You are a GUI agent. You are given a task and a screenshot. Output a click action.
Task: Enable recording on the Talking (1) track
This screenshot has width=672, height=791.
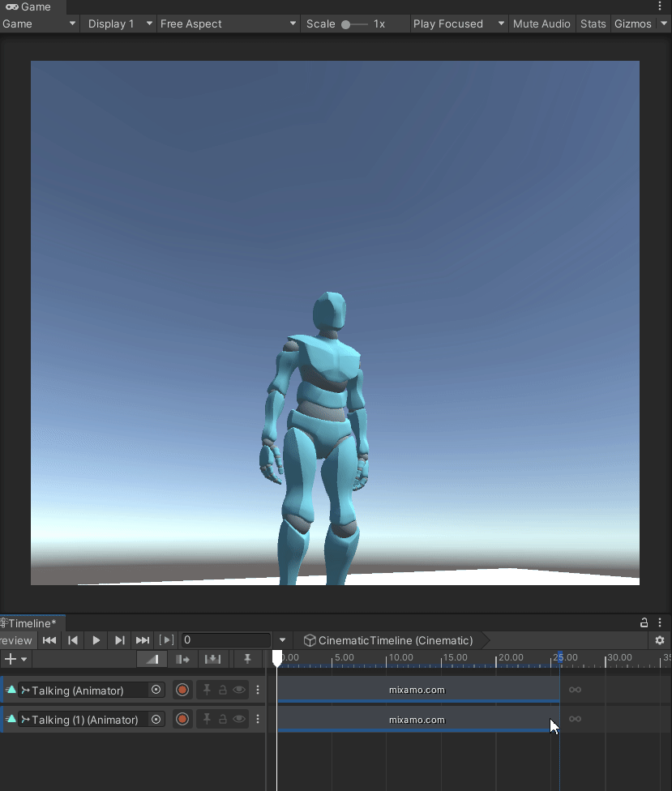click(x=182, y=720)
